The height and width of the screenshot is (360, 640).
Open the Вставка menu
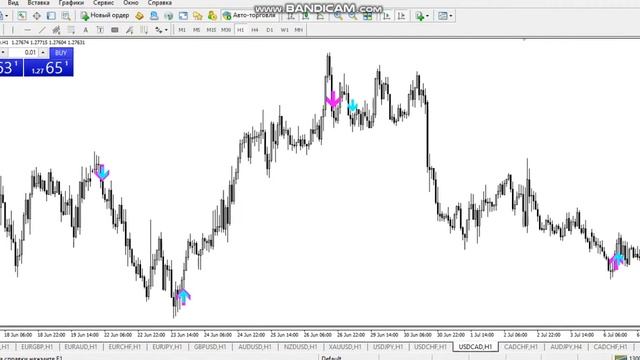point(38,3)
